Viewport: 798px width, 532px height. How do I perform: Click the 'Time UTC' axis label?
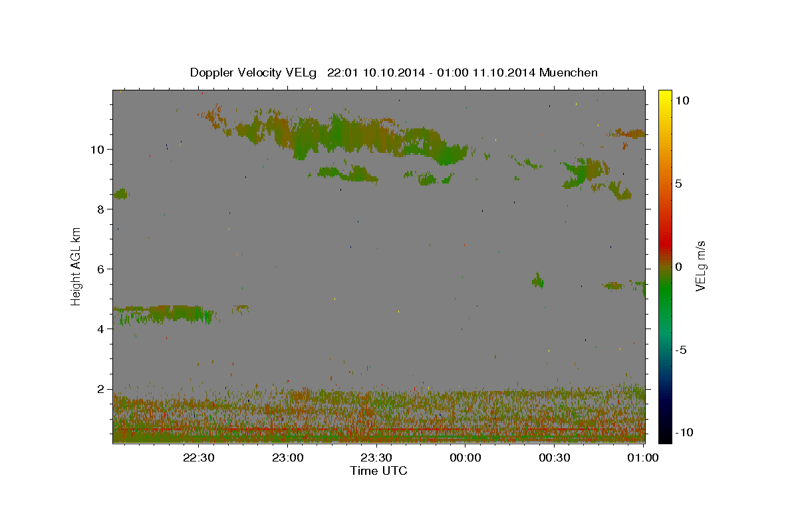(378, 471)
